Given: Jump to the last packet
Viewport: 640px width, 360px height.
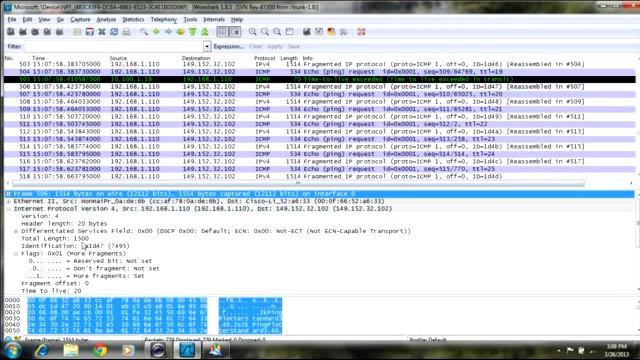Looking at the screenshot, I should point(205,32).
